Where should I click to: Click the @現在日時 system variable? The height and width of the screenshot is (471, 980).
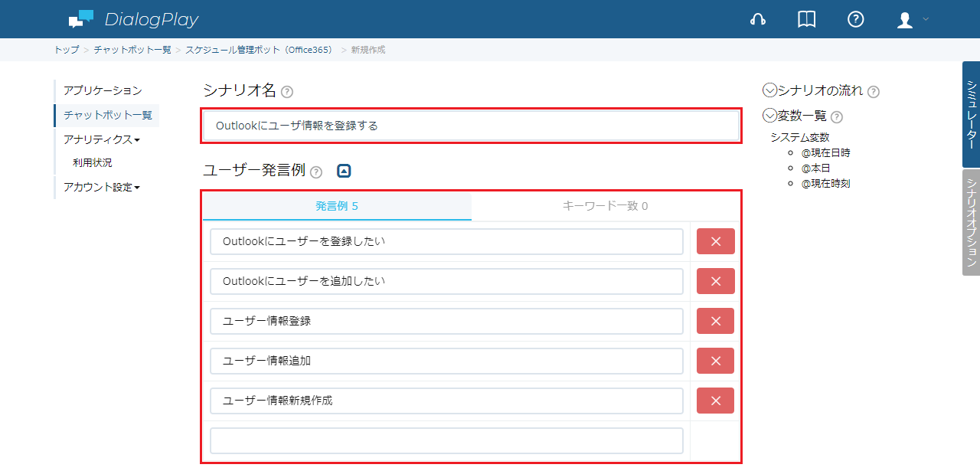[x=825, y=153]
